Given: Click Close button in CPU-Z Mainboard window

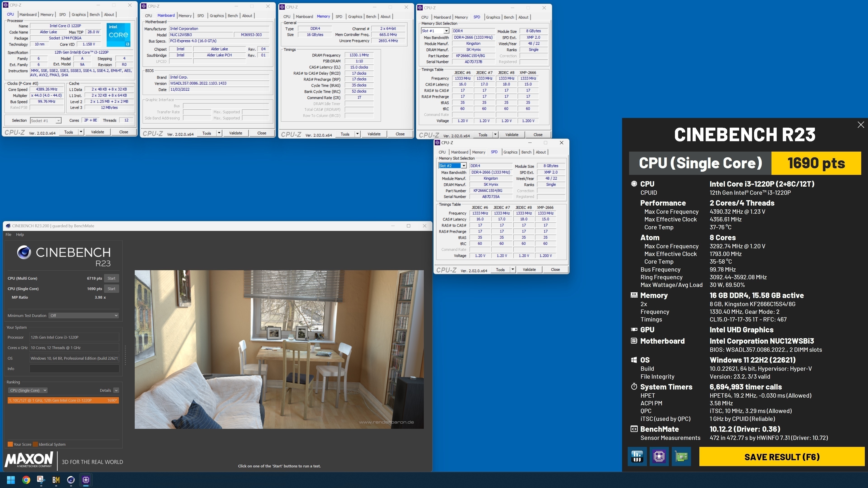Looking at the screenshot, I should (x=262, y=133).
